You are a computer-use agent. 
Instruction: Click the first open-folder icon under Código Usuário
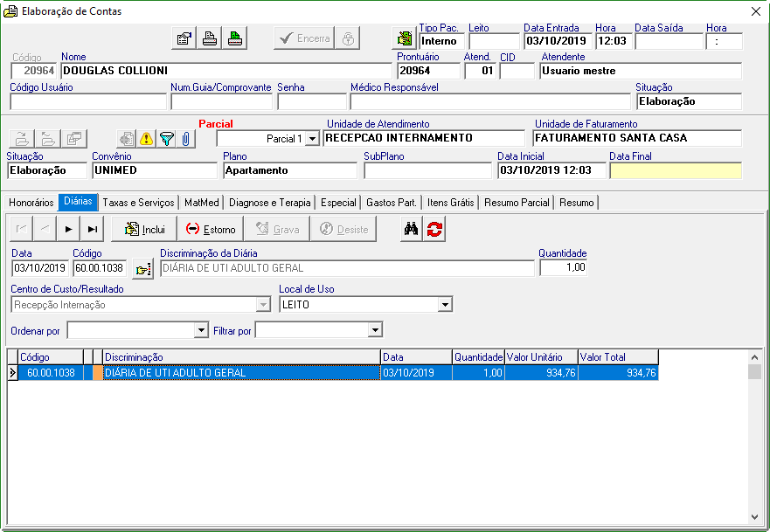22,139
